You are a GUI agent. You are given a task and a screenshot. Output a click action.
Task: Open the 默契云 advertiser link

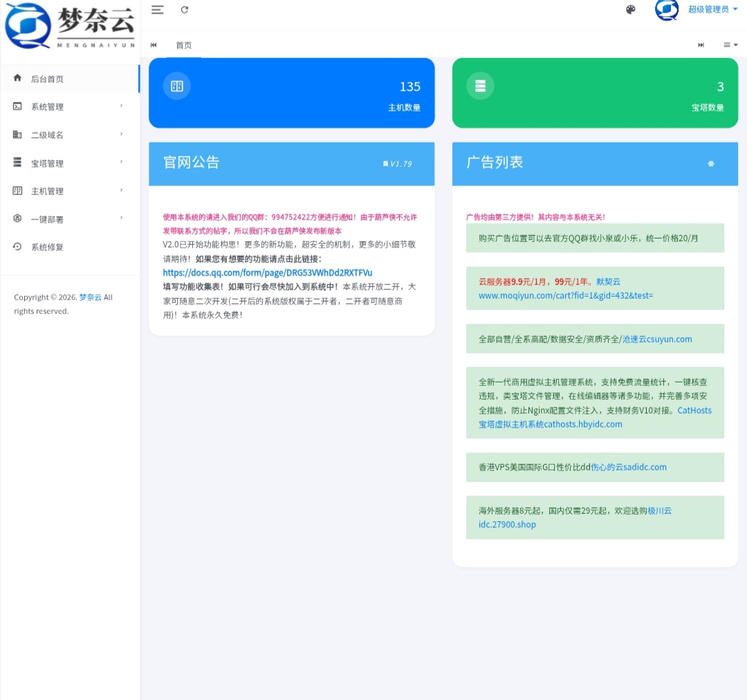609,282
